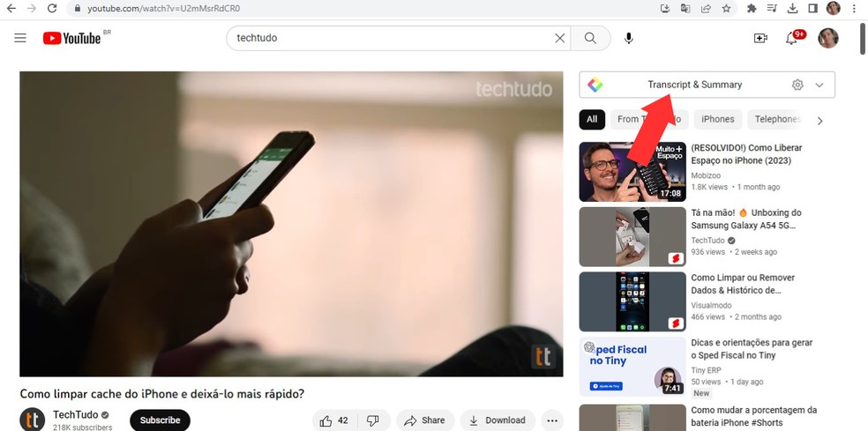This screenshot has height=431, width=868.
Task: Share the video with the Share button
Action: click(425, 420)
